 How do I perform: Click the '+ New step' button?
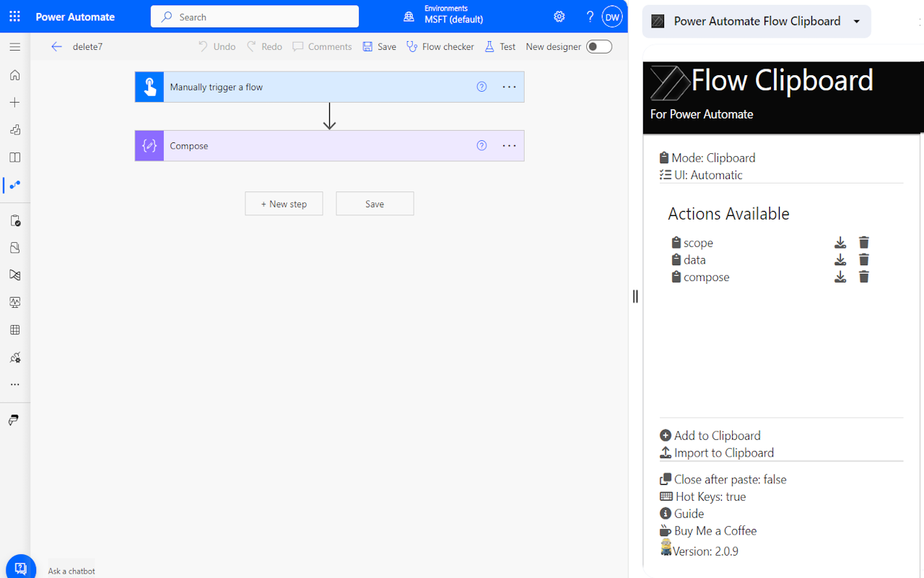pyautogui.click(x=284, y=203)
